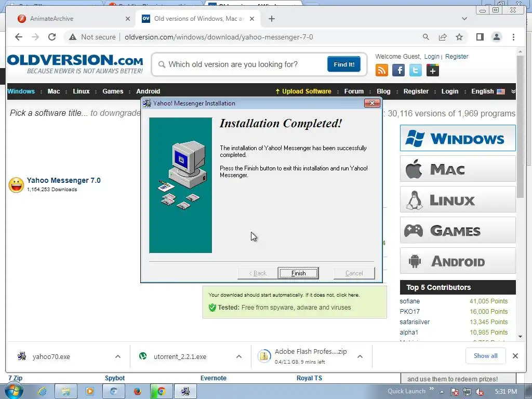Image resolution: width=532 pixels, height=399 pixels.
Task: Expand the tab search chevron
Action: [x=464, y=19]
